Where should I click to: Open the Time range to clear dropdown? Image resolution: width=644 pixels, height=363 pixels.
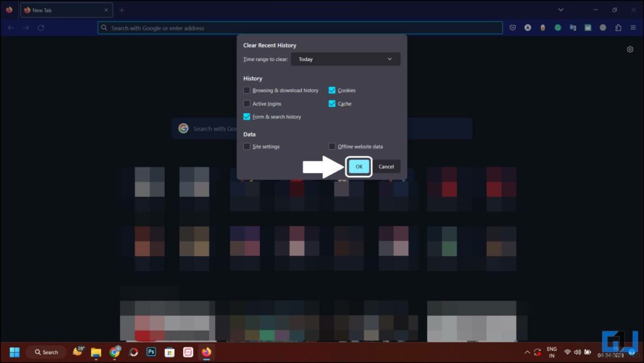[345, 59]
